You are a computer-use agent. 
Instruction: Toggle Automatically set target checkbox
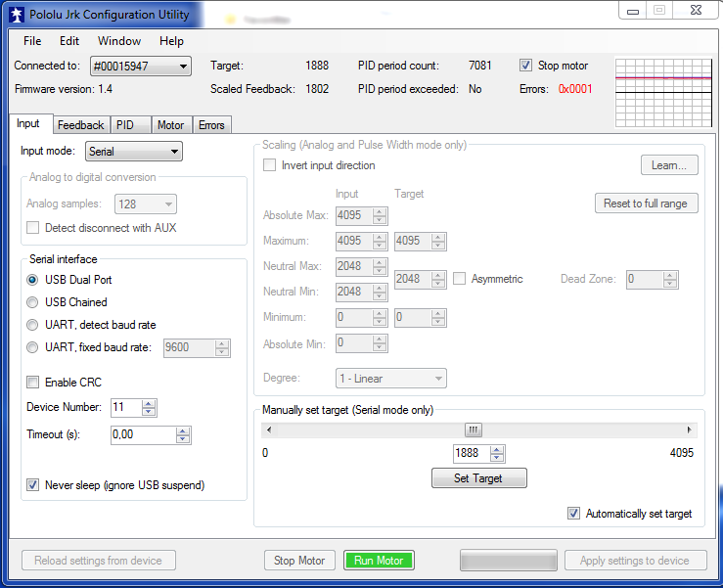573,514
